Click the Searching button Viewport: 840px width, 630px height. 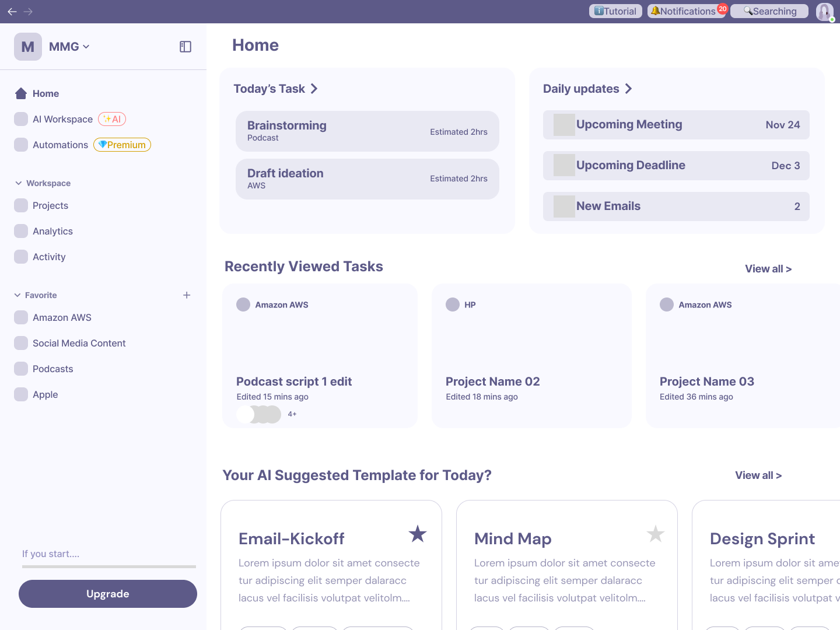(769, 11)
